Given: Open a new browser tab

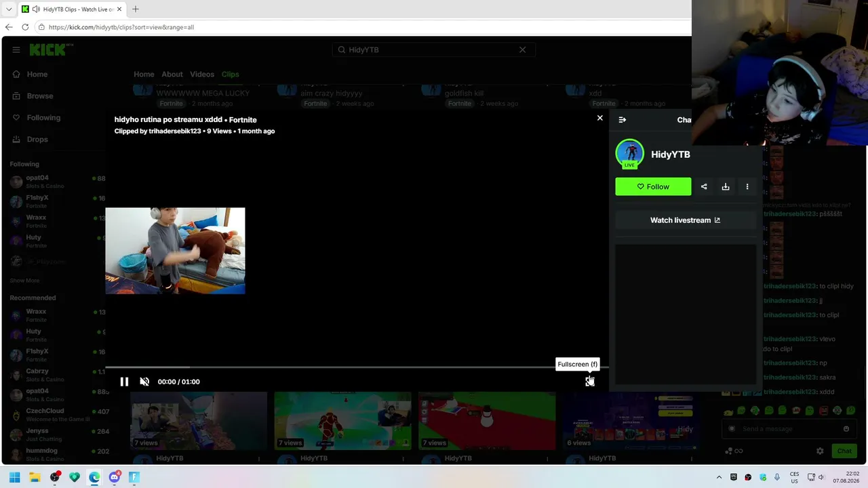Looking at the screenshot, I should tap(136, 9).
